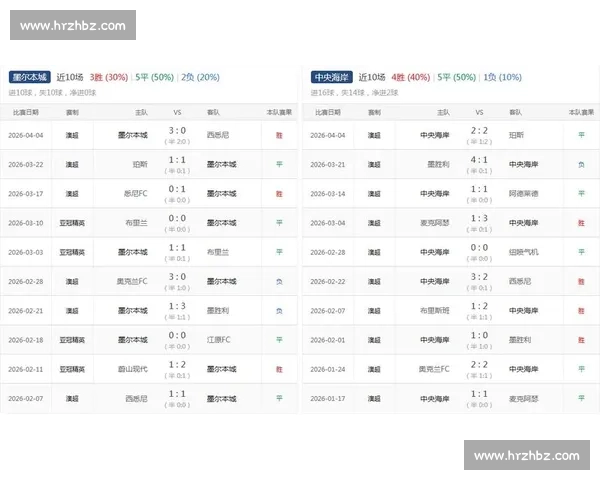Select the 2:2 score against 珀斯
This screenshot has width=600, height=480.
tap(479, 131)
